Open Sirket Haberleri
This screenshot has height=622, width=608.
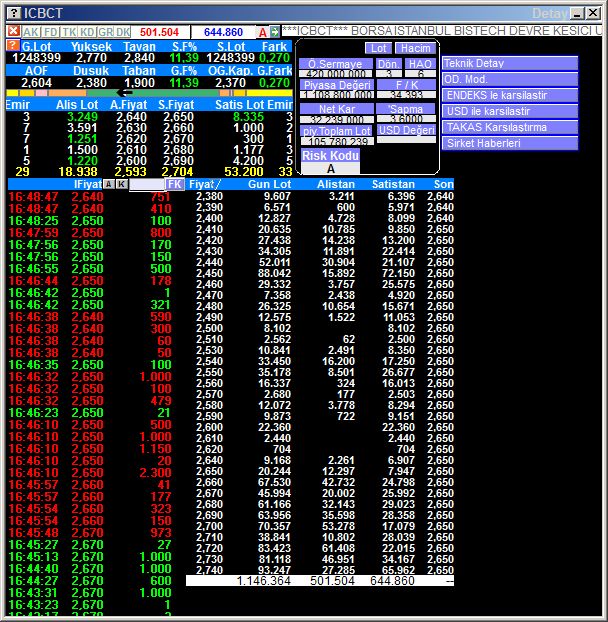[510, 143]
